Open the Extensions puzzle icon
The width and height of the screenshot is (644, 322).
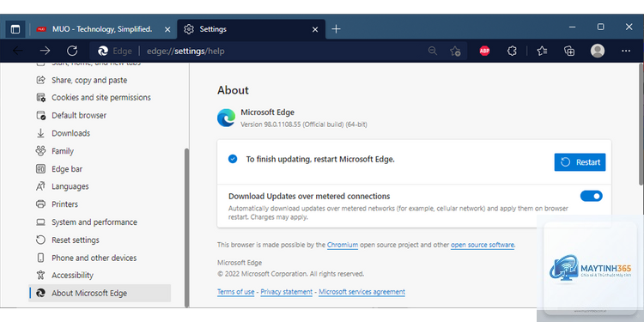512,51
